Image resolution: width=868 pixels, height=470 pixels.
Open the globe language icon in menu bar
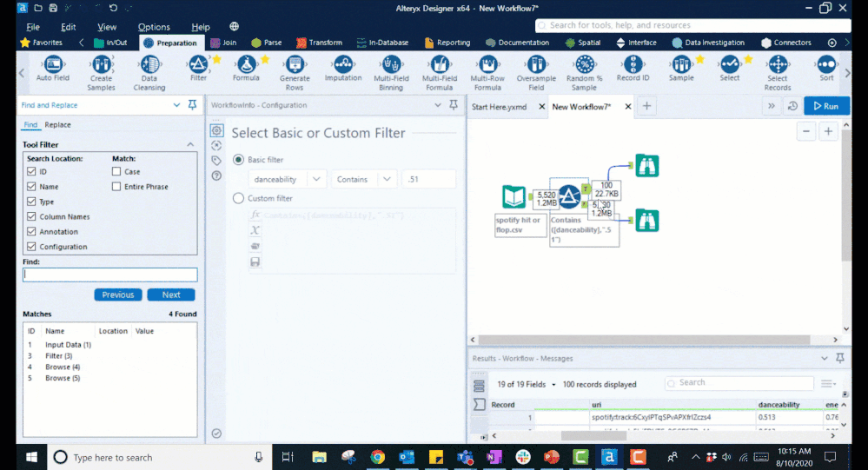235,27
